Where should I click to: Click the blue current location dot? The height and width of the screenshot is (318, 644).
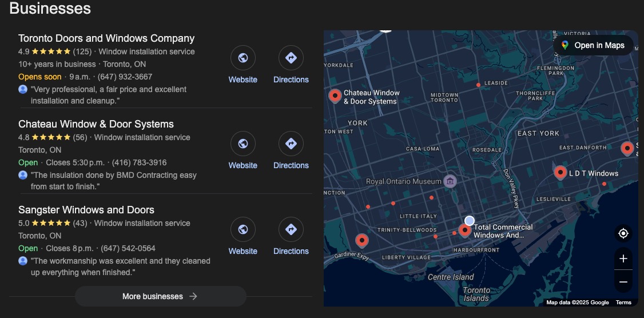tap(470, 221)
